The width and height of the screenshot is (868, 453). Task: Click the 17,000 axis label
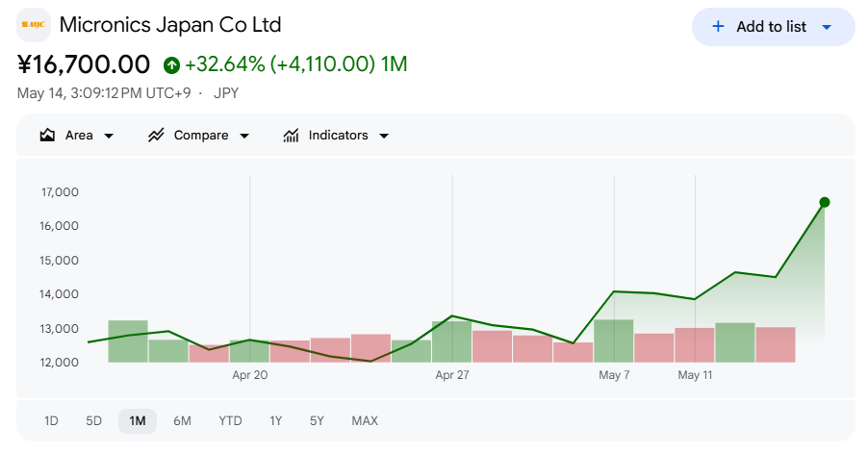pos(60,192)
